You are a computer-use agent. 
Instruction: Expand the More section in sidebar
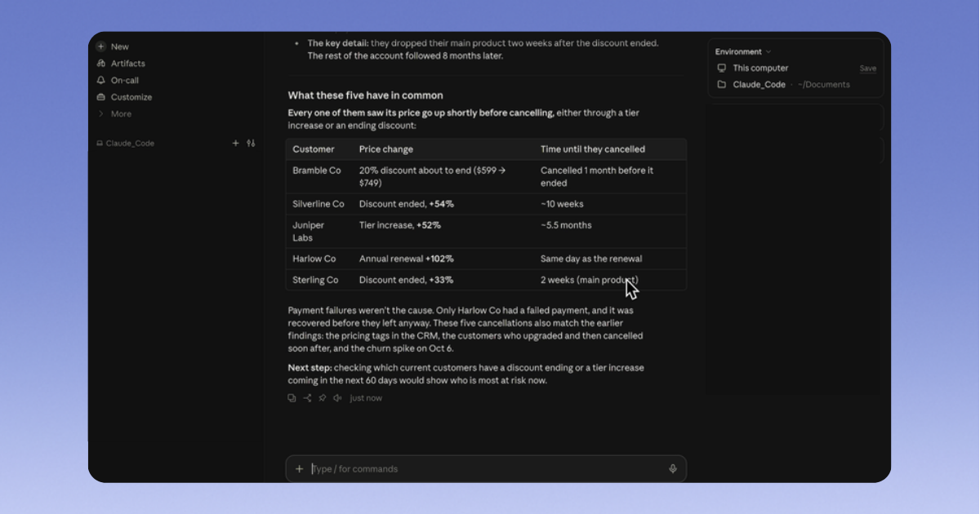click(x=114, y=114)
